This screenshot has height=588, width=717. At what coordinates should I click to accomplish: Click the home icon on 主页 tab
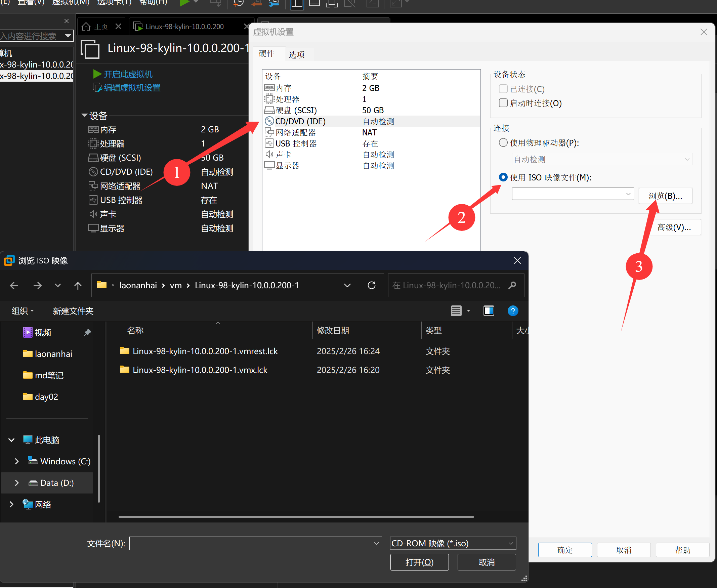[86, 27]
